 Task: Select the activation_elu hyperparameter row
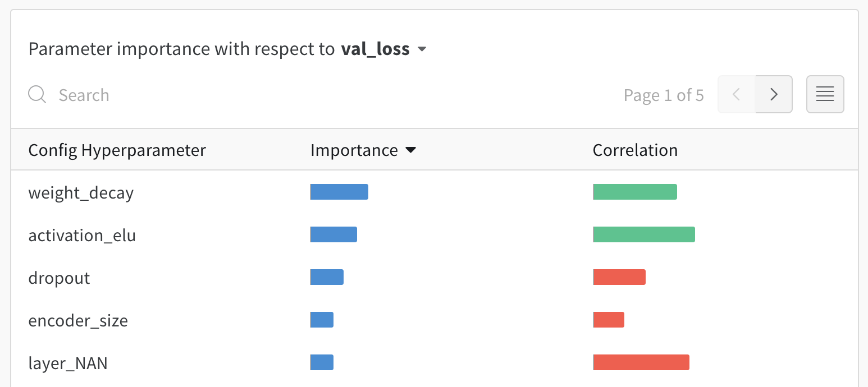coord(82,235)
